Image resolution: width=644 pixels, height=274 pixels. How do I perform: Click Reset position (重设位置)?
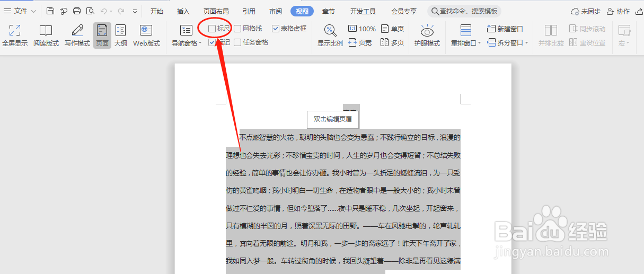click(587, 42)
